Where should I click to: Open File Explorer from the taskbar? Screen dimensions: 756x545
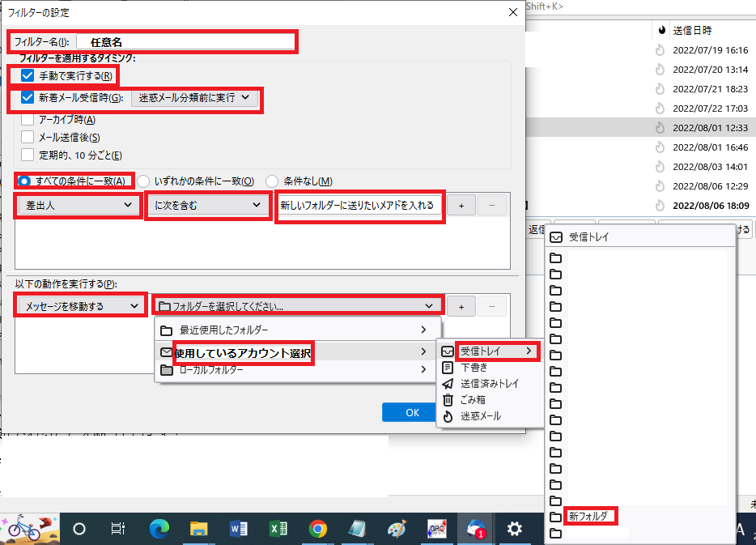coord(198,529)
